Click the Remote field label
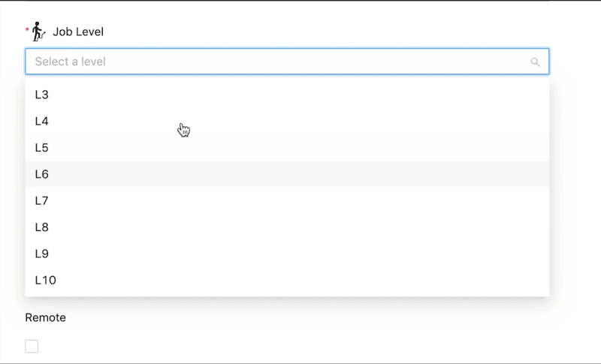Screen dimensions: 601x364 [45, 317]
